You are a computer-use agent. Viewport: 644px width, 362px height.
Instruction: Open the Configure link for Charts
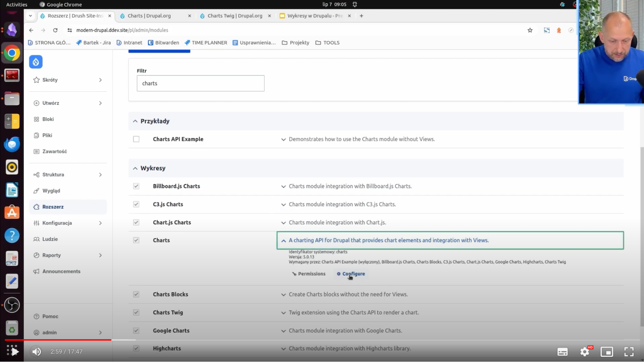351,274
